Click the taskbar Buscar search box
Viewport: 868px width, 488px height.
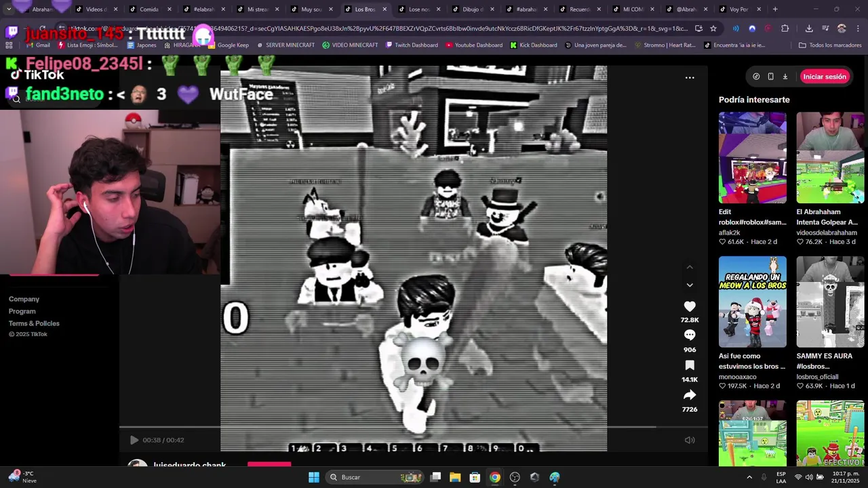[x=374, y=477]
